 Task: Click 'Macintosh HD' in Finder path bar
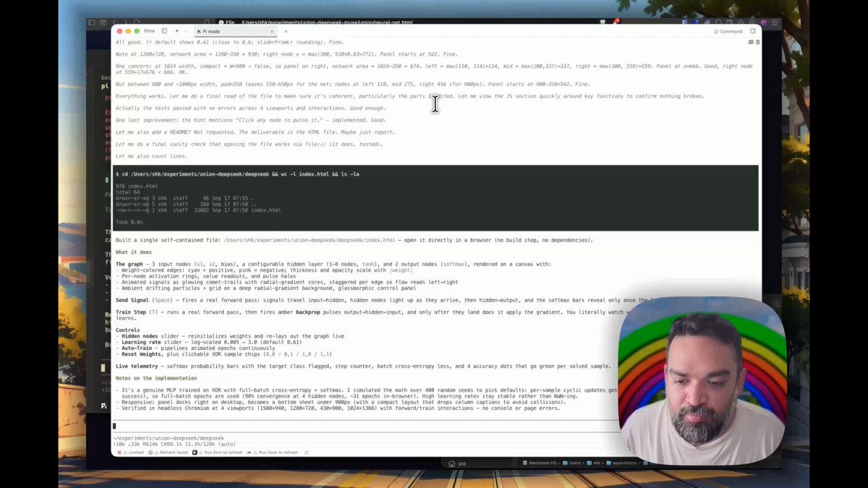pos(540,462)
